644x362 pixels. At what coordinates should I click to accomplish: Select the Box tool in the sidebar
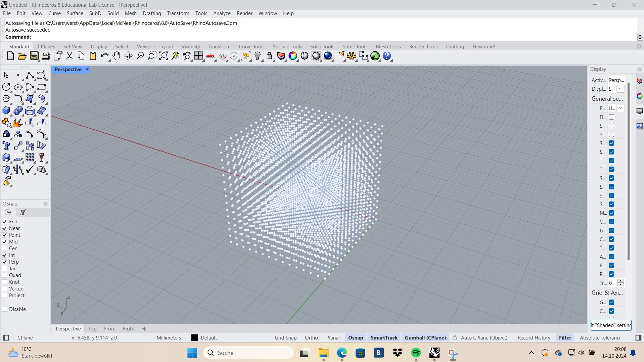tap(6, 111)
